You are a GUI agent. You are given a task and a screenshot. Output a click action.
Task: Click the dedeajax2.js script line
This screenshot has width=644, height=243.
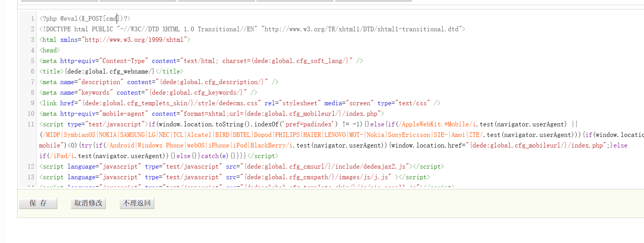click(242, 166)
